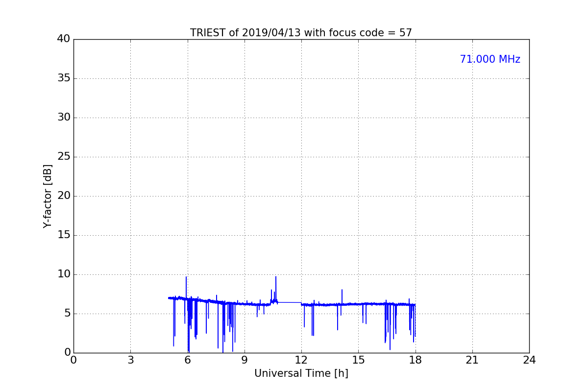Click the y-axis tick label 25
Screen dimensions: 588x392
pyautogui.click(x=64, y=157)
